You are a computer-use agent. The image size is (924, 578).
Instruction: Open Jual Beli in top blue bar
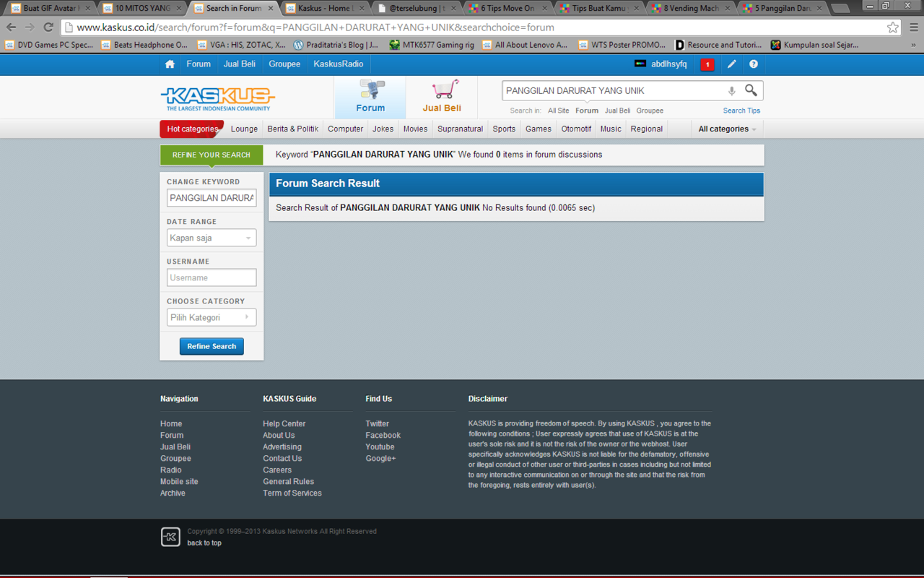point(239,64)
